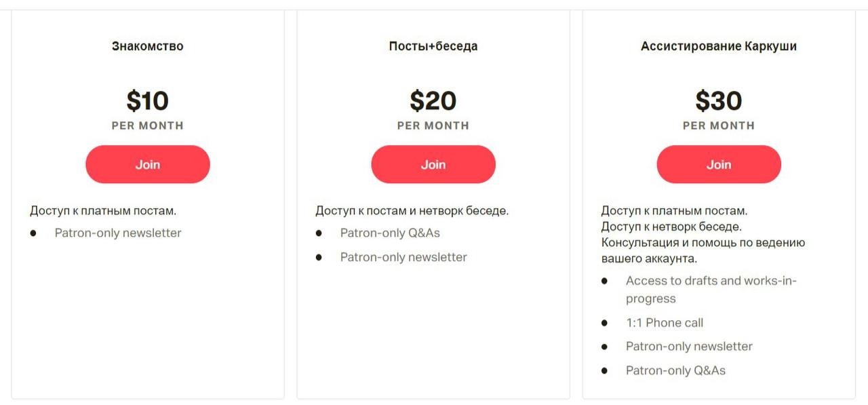Click 'Консультация и помощь по ведению' description text

pyautogui.click(x=703, y=242)
